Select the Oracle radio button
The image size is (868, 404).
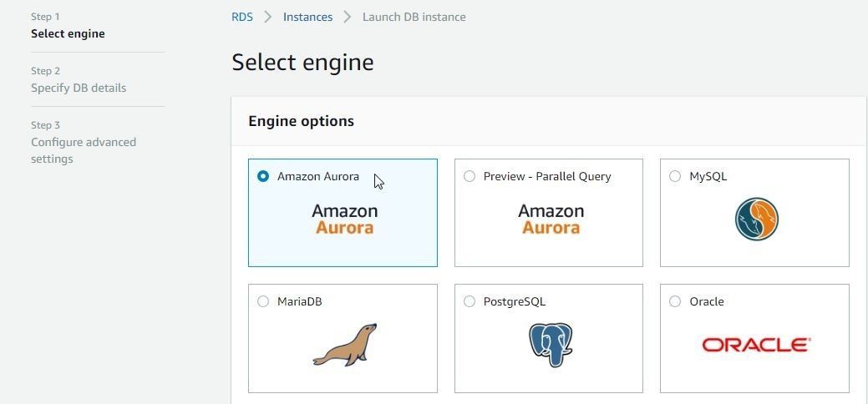pyautogui.click(x=675, y=301)
